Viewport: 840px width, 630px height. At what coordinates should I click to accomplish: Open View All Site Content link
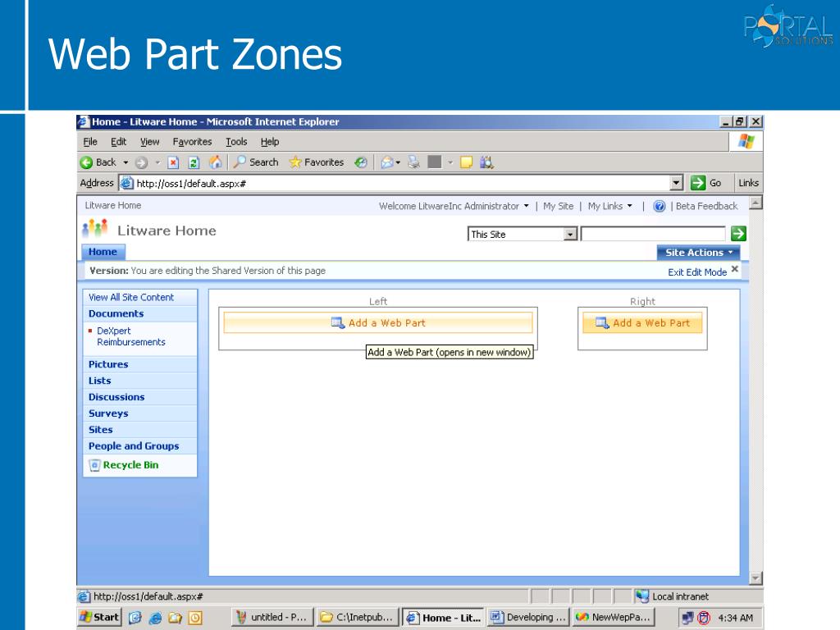(131, 297)
